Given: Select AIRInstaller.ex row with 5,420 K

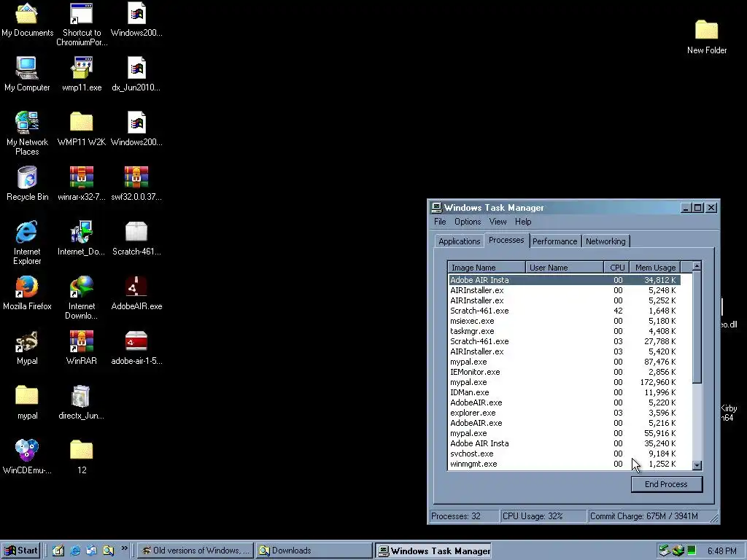Looking at the screenshot, I should pyautogui.click(x=564, y=351).
